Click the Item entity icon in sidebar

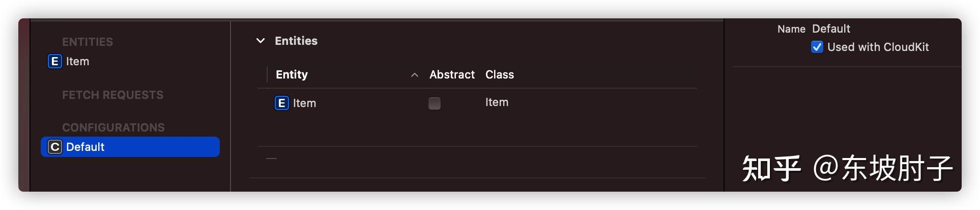tap(54, 61)
